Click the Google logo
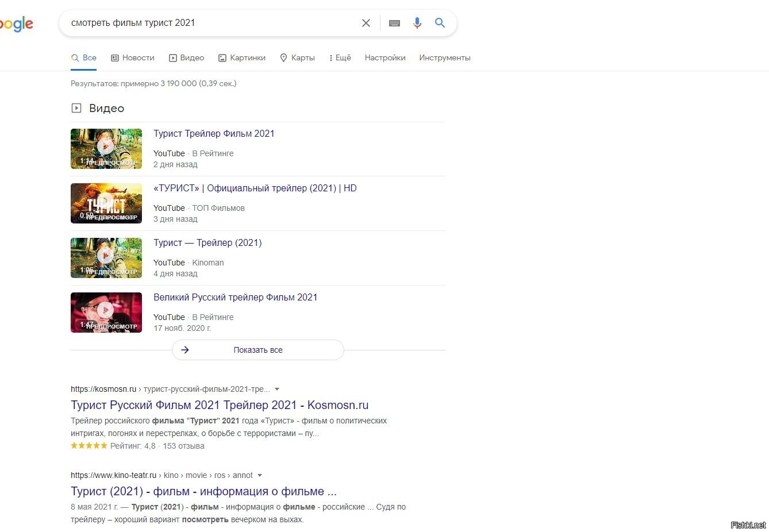The height and width of the screenshot is (532, 769). [x=16, y=24]
